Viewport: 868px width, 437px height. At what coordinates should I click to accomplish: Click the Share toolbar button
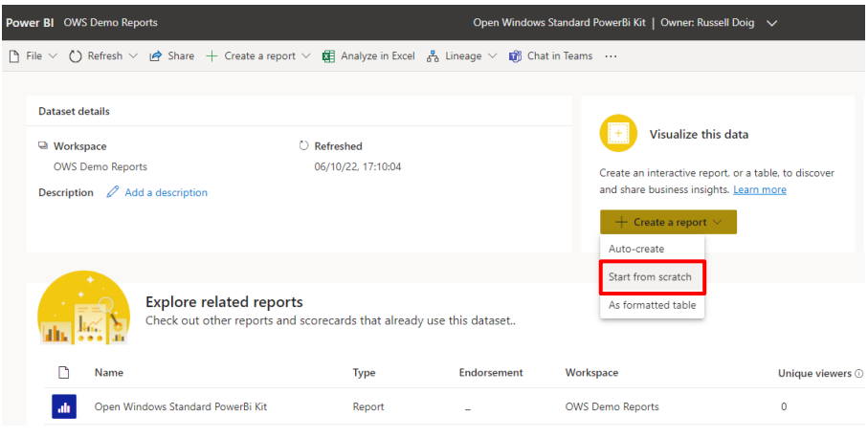click(x=172, y=55)
